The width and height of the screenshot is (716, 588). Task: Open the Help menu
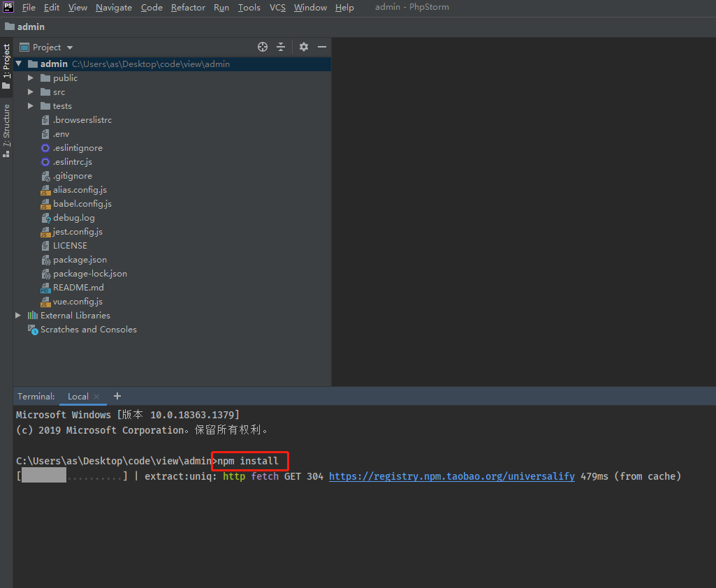point(345,7)
